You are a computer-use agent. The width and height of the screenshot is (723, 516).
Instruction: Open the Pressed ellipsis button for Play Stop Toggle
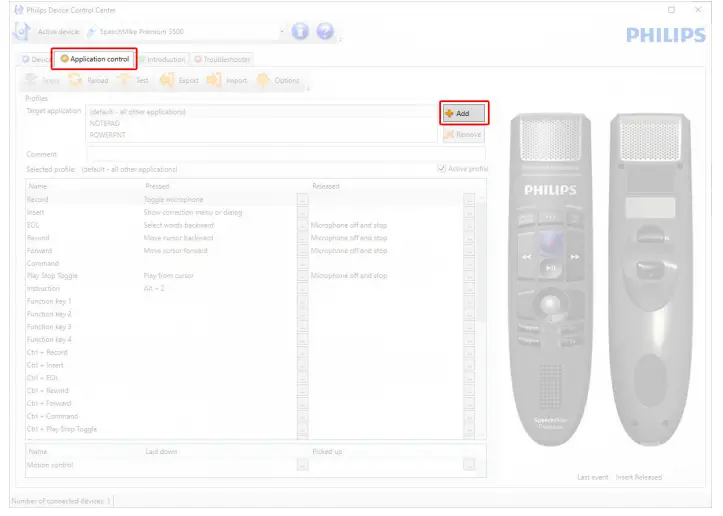point(302,276)
